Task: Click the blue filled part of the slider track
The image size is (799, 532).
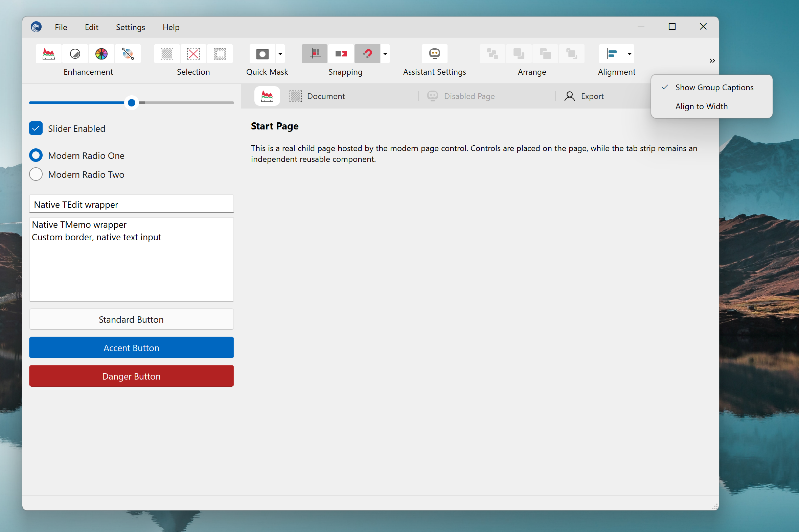Action: [77, 102]
